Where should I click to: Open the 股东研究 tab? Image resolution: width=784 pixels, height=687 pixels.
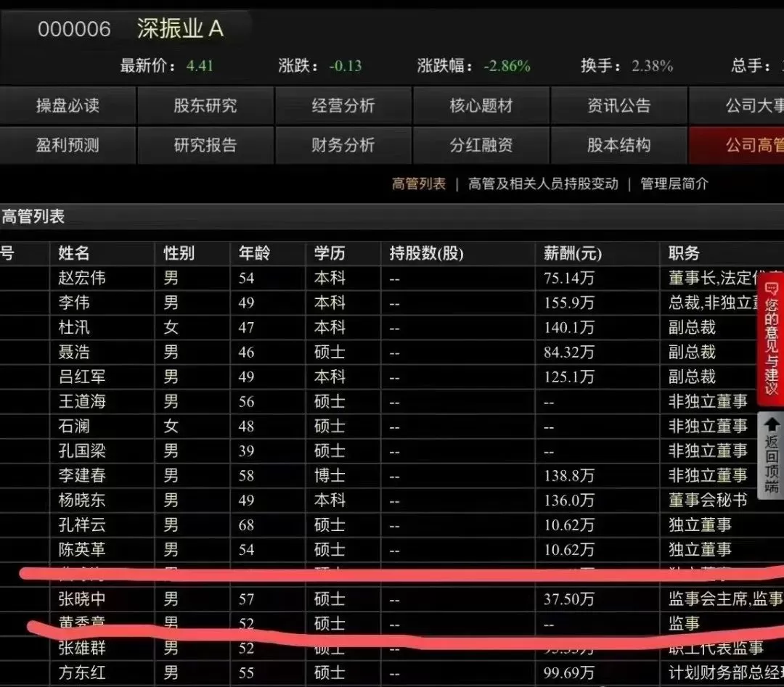(205, 105)
